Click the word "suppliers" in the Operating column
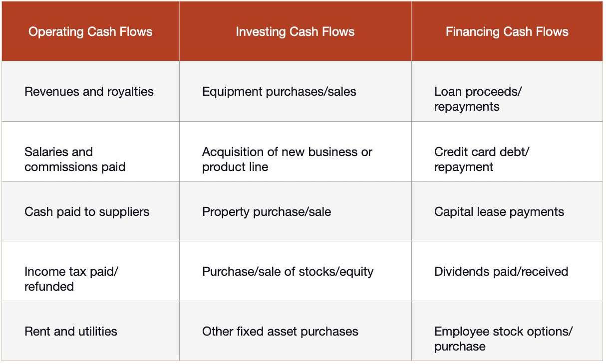Image resolution: width=606 pixels, height=364 pixels. click(x=125, y=211)
